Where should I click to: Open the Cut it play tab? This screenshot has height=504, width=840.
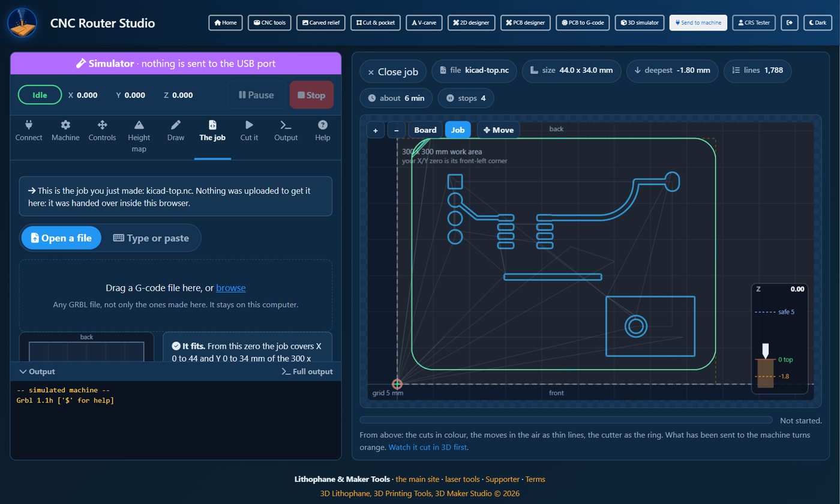pyautogui.click(x=249, y=131)
